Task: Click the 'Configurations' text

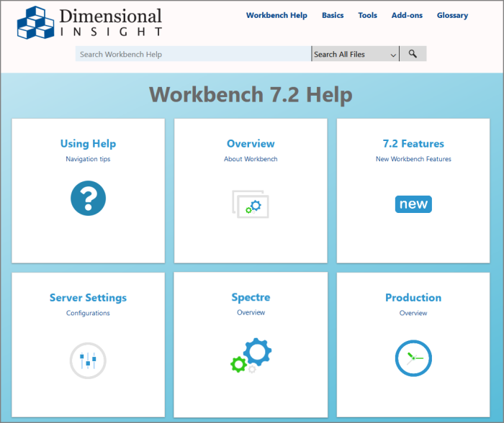Action: point(88,313)
